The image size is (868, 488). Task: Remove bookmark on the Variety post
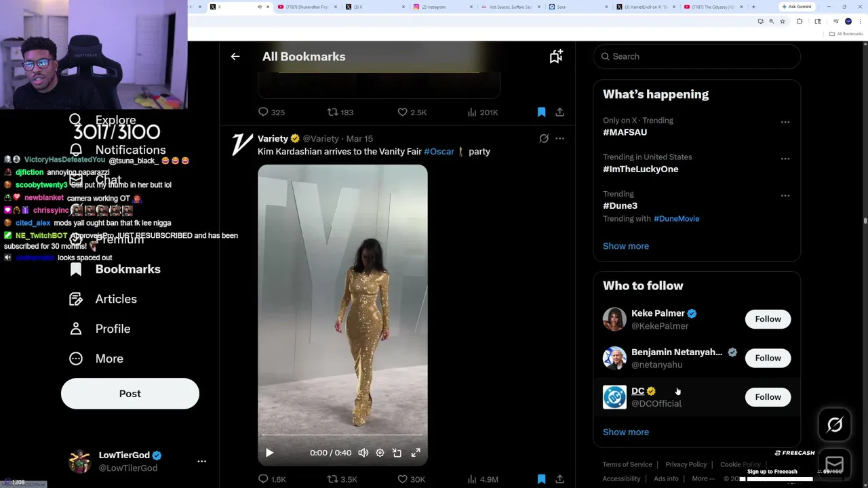[x=541, y=479]
